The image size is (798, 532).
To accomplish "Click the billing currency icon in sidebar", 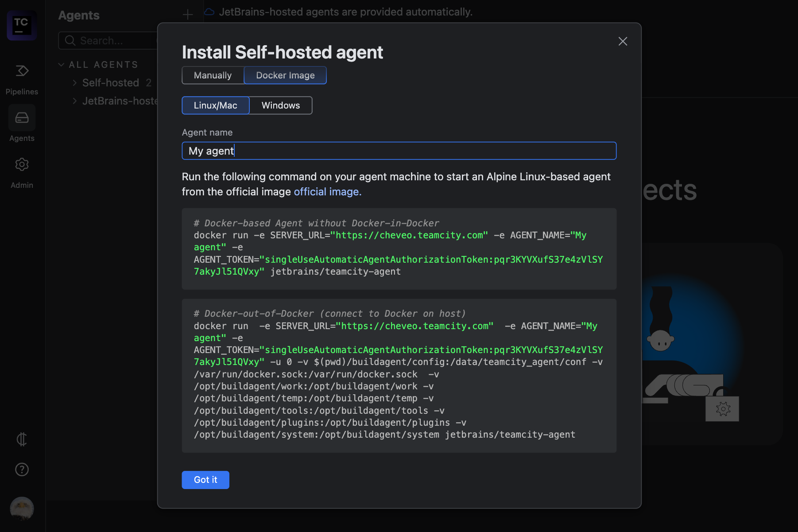I will [x=22, y=439].
